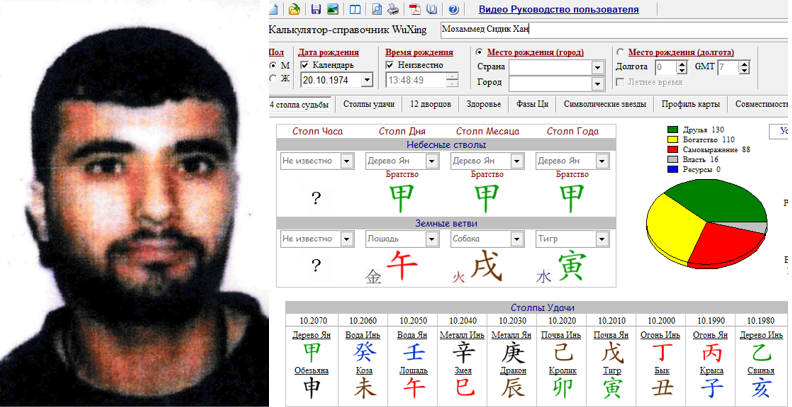This screenshot has width=792, height=407.
Task: Switch to the Фазы Ци tab
Action: click(532, 104)
